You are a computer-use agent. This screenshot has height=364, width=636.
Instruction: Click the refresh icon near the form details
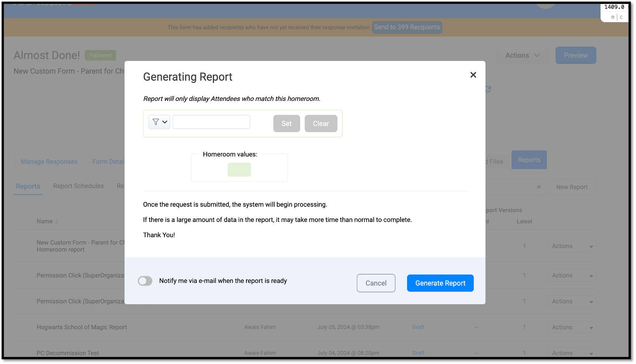[488, 89]
